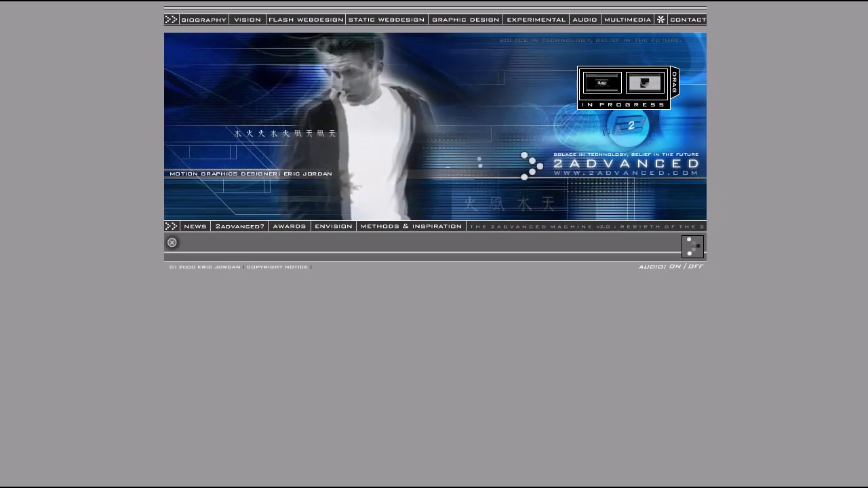The width and height of the screenshot is (868, 488).
Task: Open Flash Webdesign in top navigation
Action: 306,20
